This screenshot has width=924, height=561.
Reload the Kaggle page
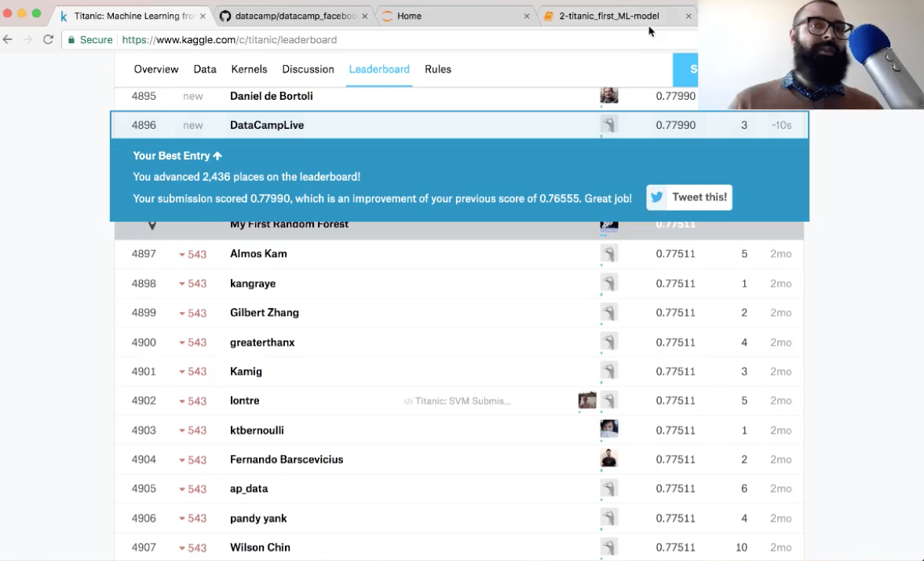coord(49,39)
